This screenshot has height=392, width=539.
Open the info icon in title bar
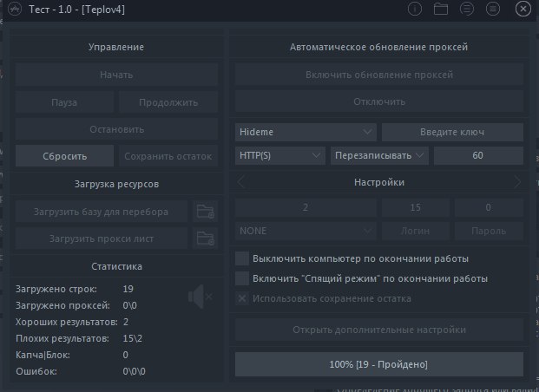[x=415, y=10]
